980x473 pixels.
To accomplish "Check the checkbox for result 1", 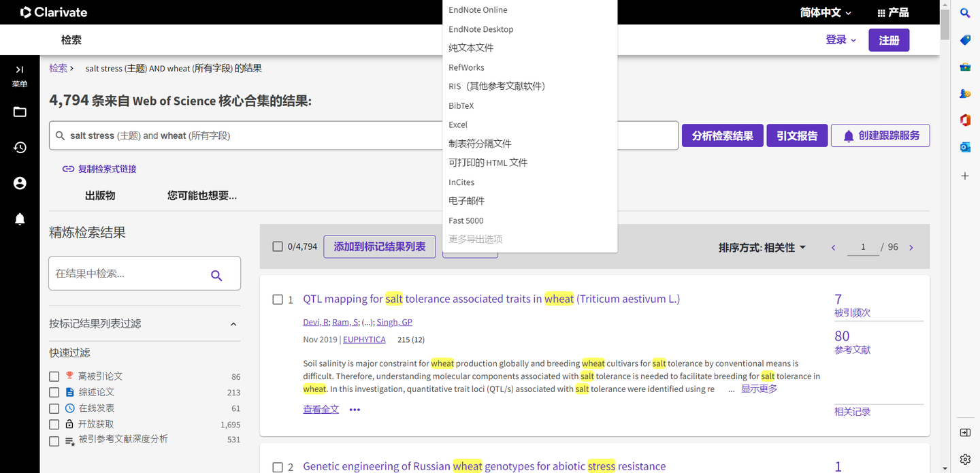I will point(278,299).
